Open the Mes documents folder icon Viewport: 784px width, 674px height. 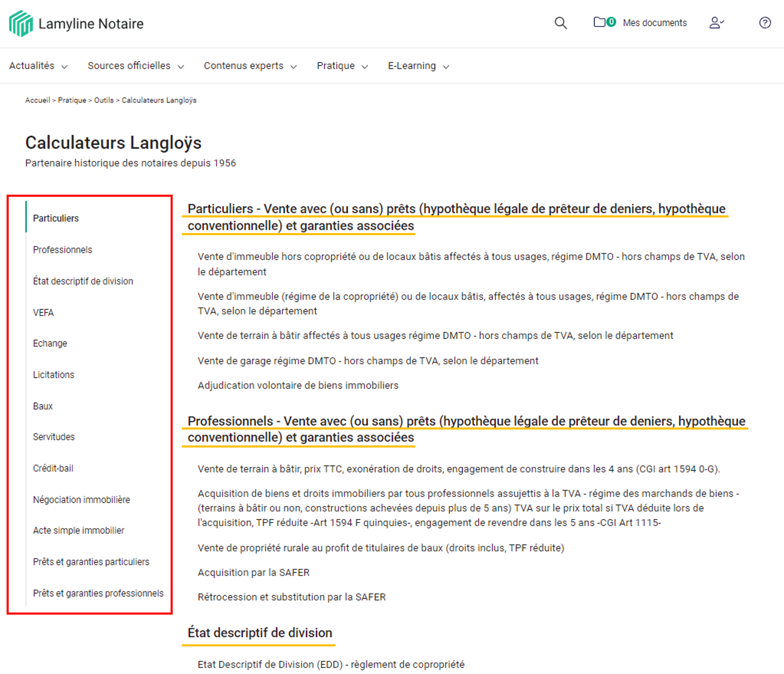(599, 22)
